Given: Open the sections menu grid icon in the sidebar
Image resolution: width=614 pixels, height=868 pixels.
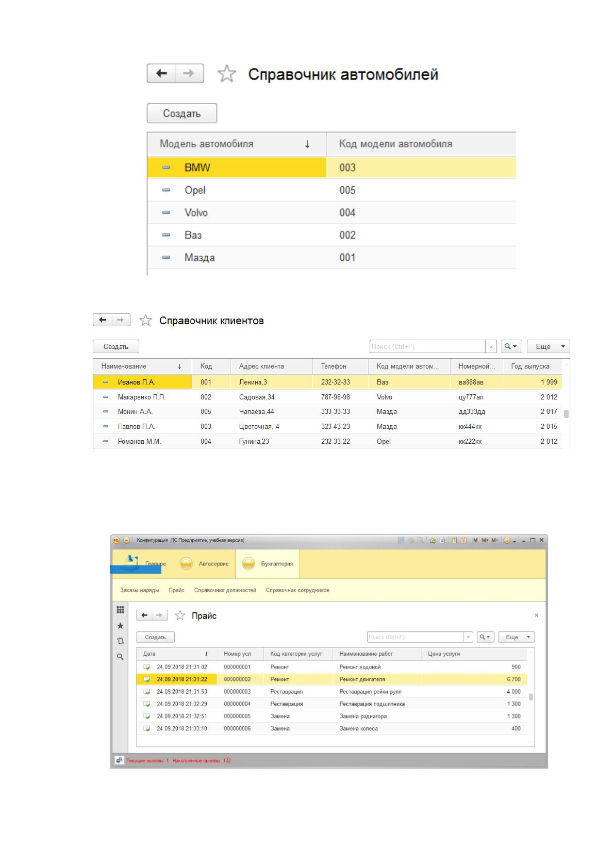Looking at the screenshot, I should pos(120,610).
